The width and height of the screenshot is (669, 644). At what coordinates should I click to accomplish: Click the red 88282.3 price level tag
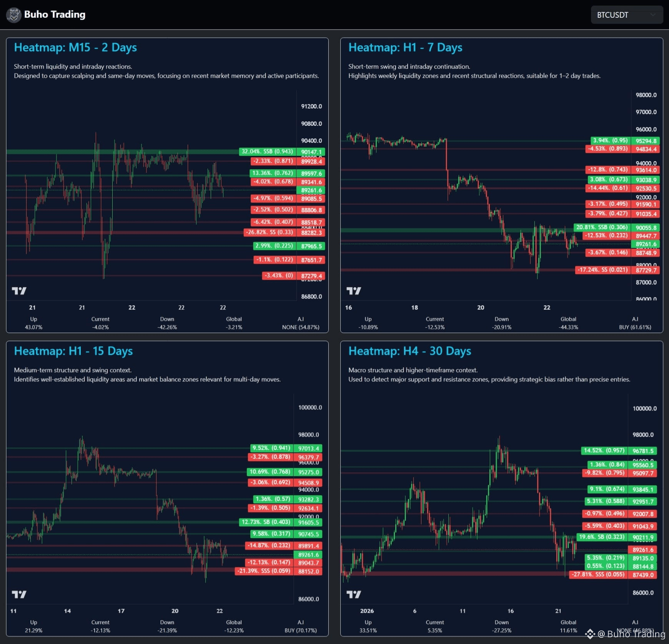[x=311, y=233]
